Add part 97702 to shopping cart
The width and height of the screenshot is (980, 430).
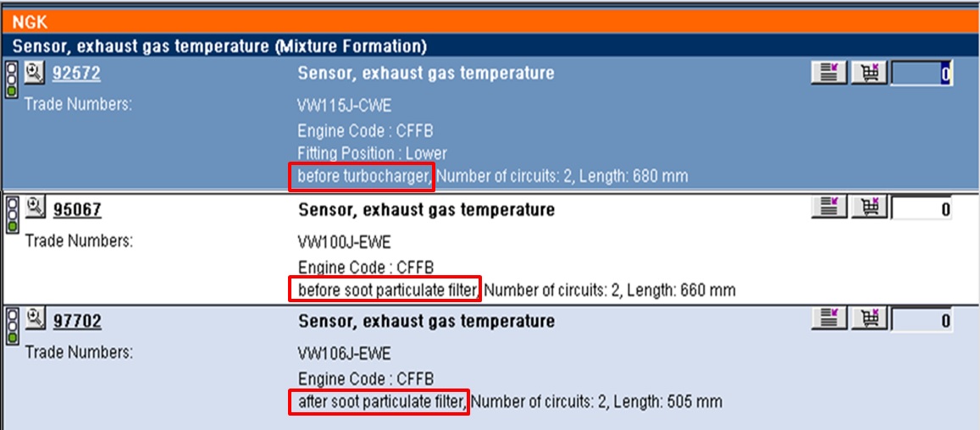pos(868,320)
